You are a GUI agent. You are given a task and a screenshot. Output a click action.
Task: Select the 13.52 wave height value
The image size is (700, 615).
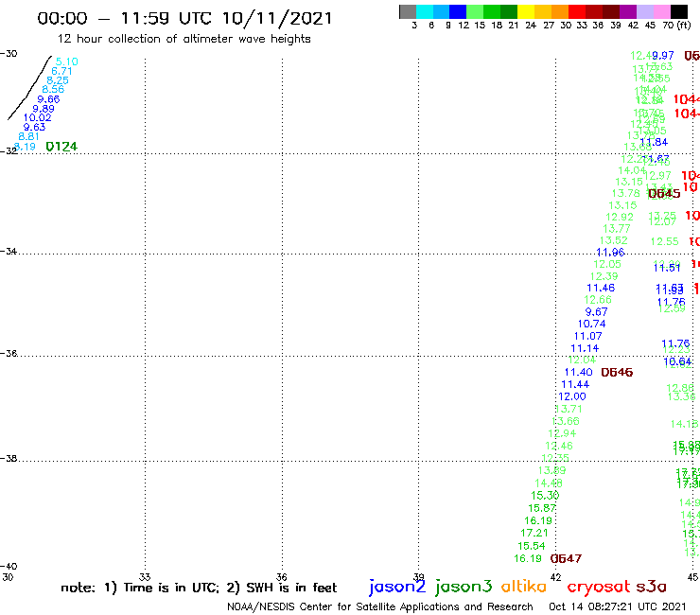613,240
